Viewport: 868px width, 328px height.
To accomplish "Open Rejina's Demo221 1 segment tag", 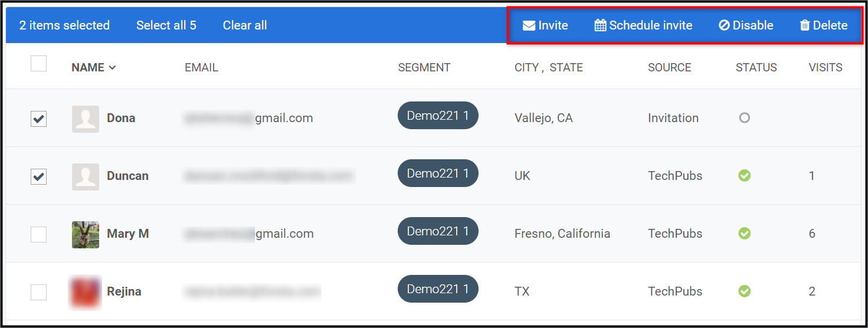I will coord(438,289).
